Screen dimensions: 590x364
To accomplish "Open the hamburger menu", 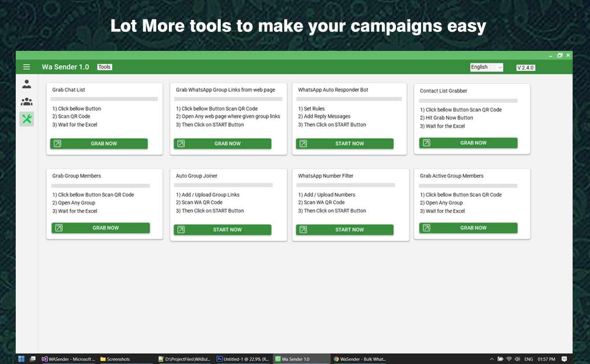I will coord(27,67).
